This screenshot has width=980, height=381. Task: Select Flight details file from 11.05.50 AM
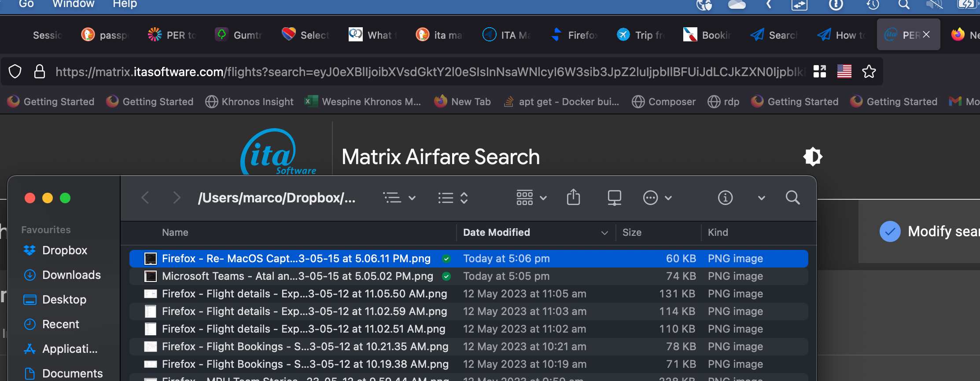click(468, 294)
